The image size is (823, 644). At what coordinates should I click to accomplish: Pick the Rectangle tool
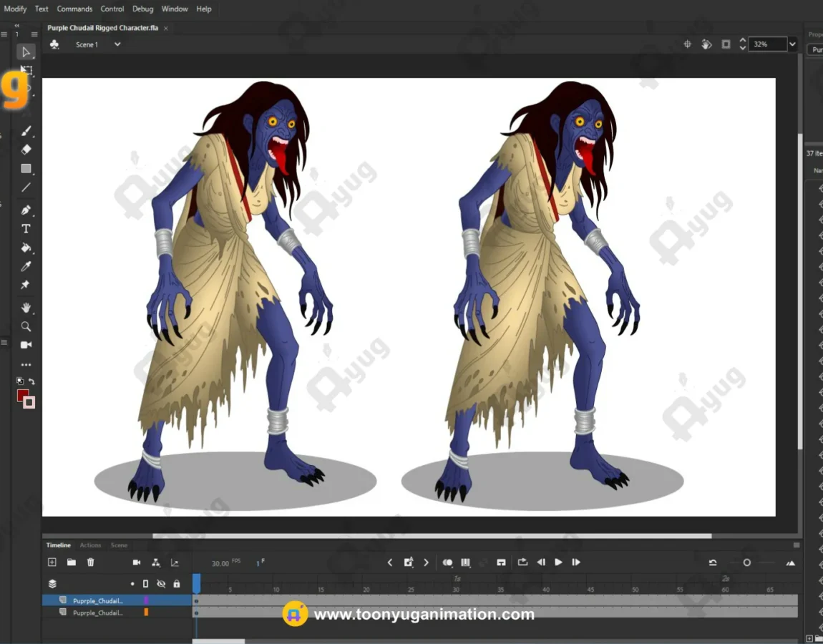pos(26,169)
